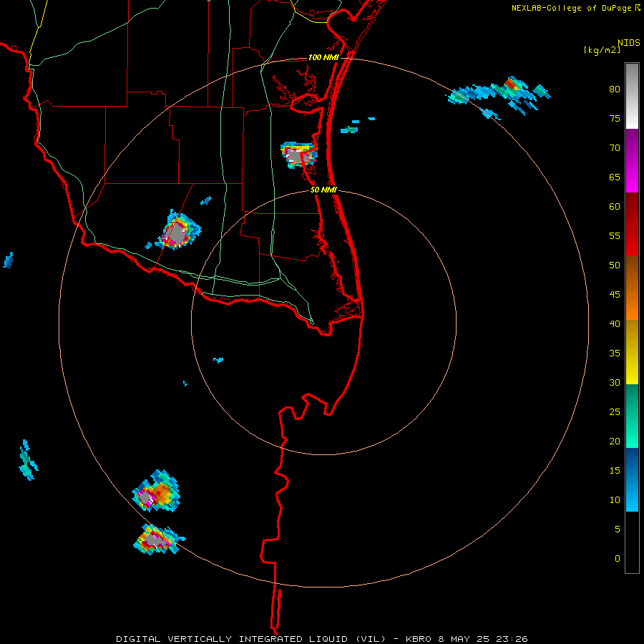Select the green-teal segment of the color bar
Image resolution: width=644 pixels, height=644 pixels.
(x=632, y=416)
